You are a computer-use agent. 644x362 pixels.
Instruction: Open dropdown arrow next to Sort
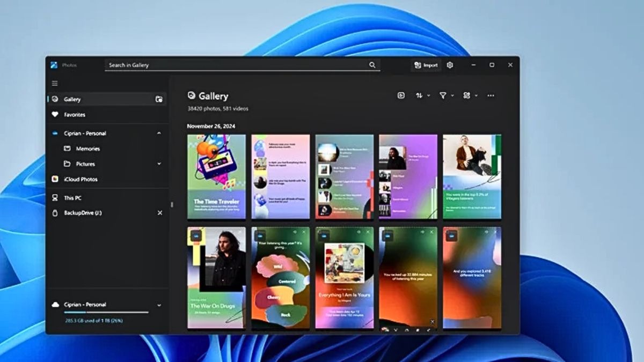click(x=428, y=95)
